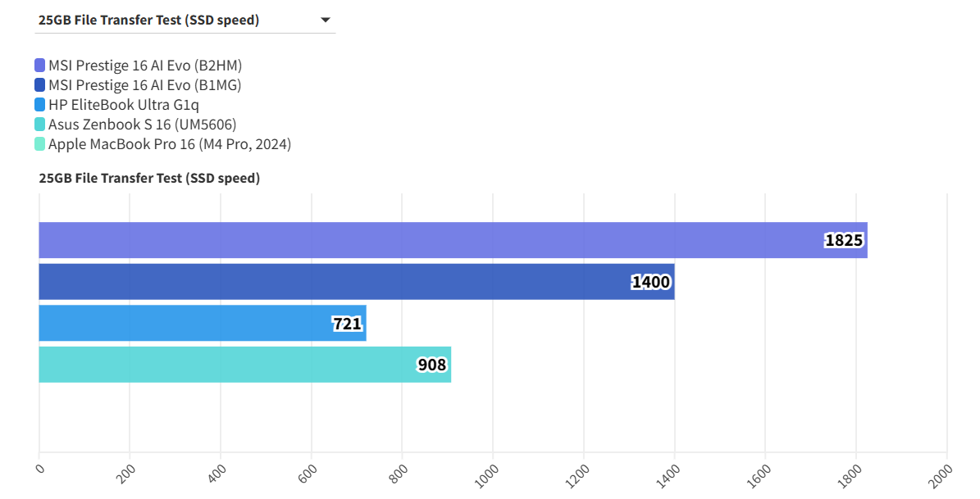Toggle MSI Prestige 16 AI Evo (B2HM) legend swatch
The height and width of the screenshot is (499, 980).
(40, 66)
